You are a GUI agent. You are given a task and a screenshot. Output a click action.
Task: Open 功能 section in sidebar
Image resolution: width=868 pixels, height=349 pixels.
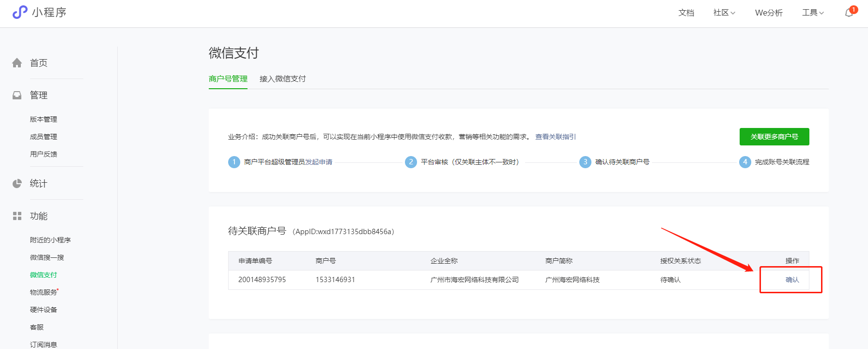click(x=39, y=216)
